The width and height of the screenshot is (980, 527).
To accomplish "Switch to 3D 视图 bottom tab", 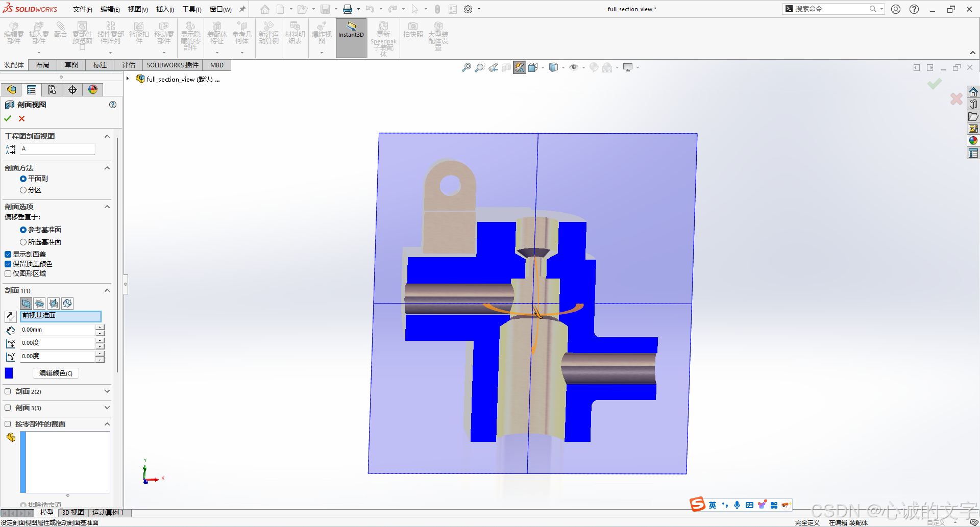I will click(73, 513).
